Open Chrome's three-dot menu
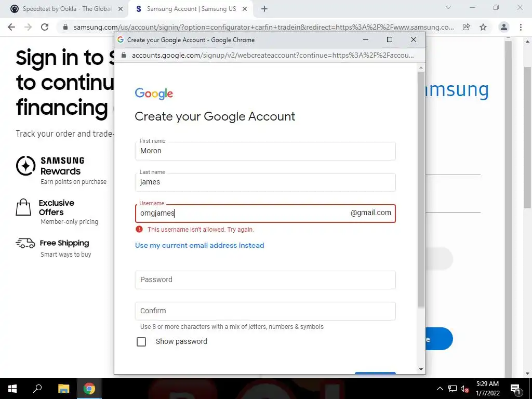 tap(521, 27)
